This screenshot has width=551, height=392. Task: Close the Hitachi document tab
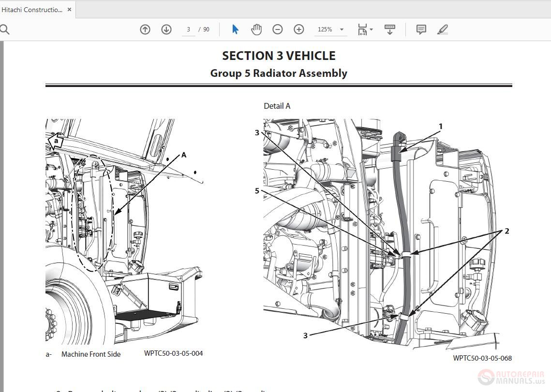point(69,9)
